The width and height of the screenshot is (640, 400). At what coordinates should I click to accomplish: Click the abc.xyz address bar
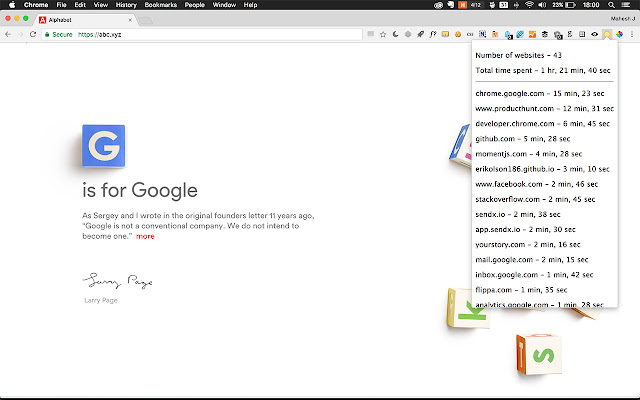(x=202, y=34)
